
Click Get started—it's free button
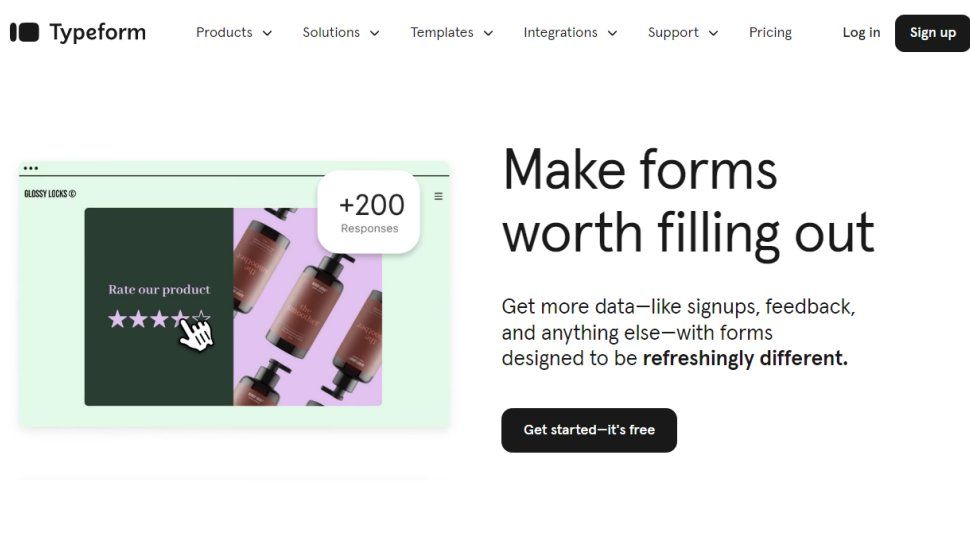[x=589, y=430]
